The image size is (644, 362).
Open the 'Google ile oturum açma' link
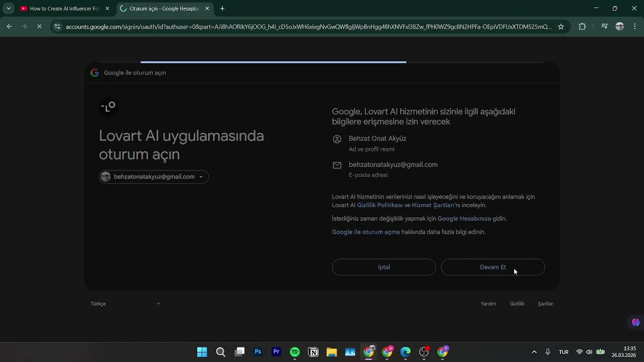366,232
